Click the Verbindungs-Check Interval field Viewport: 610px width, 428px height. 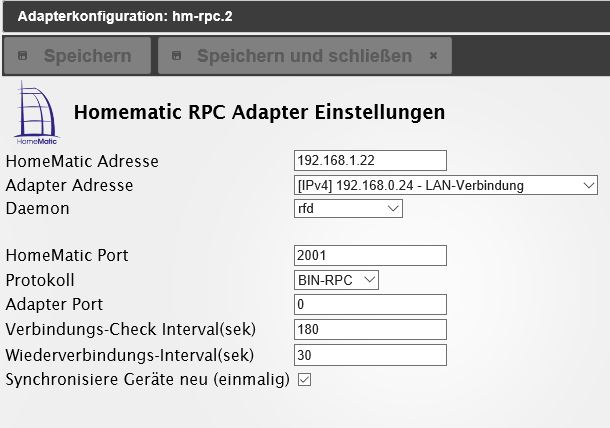click(x=370, y=329)
